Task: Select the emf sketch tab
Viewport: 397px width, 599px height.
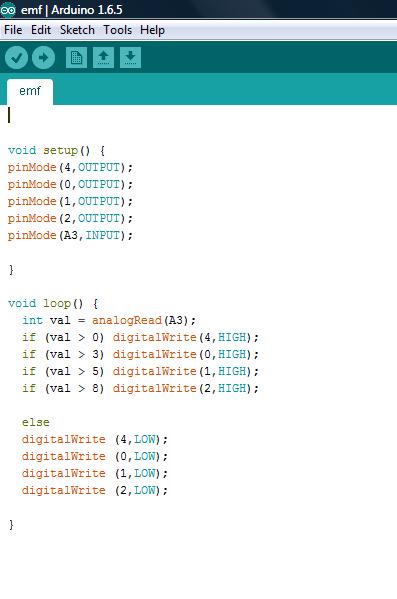Action: (x=30, y=91)
